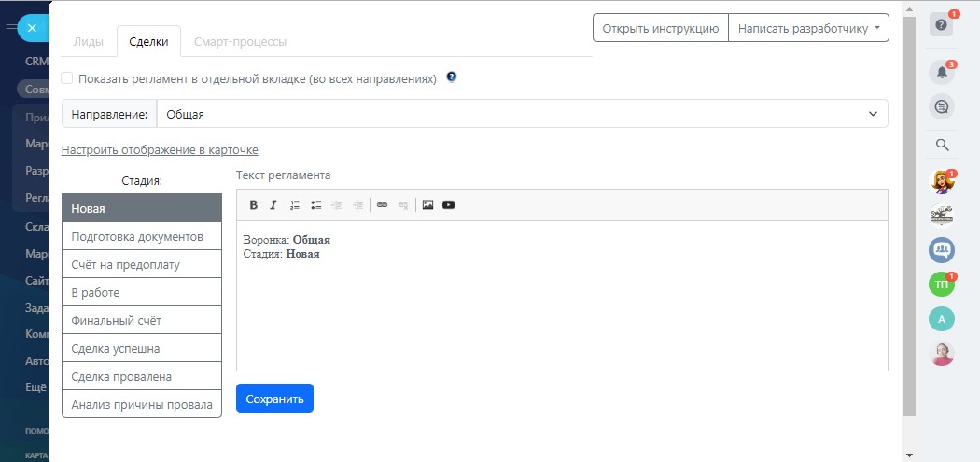The image size is (980, 462).
Task: Insert a hyperlink via the link icon
Action: point(382,205)
